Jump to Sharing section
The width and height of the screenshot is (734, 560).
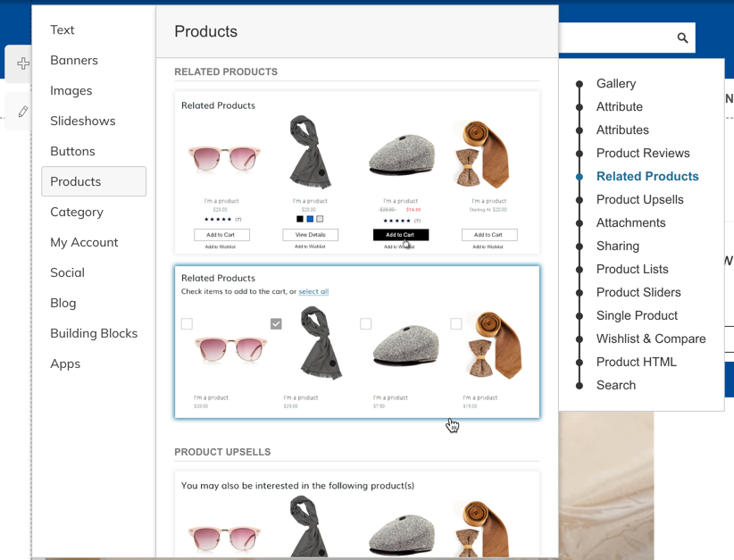coord(617,246)
